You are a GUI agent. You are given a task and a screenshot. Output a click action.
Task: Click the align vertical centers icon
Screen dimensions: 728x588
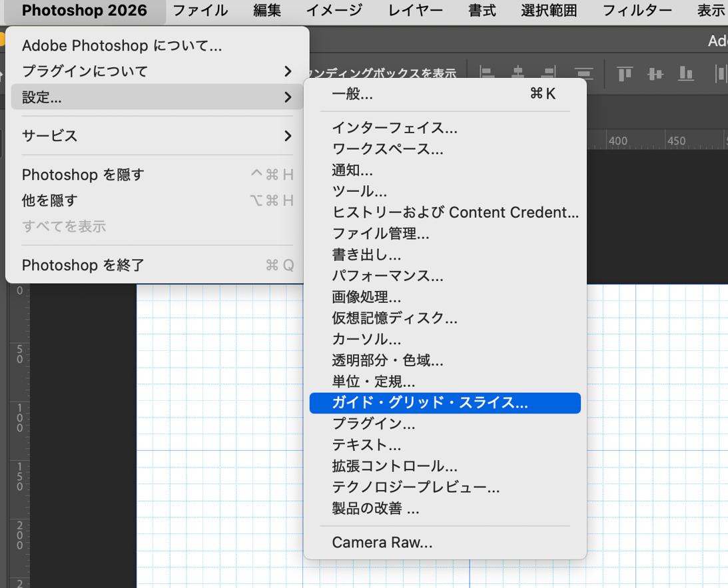[x=655, y=73]
